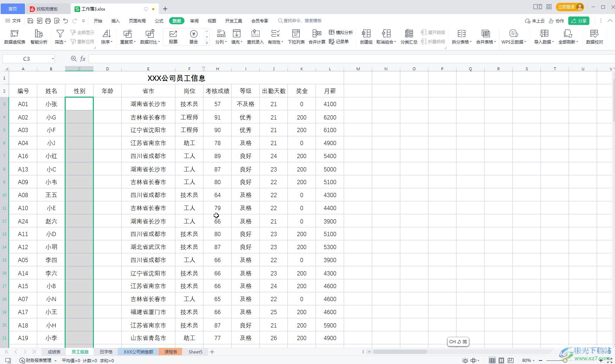Screen dimensions: 615x364
Task: Toggle full screen view in status bar
Action: point(610,360)
